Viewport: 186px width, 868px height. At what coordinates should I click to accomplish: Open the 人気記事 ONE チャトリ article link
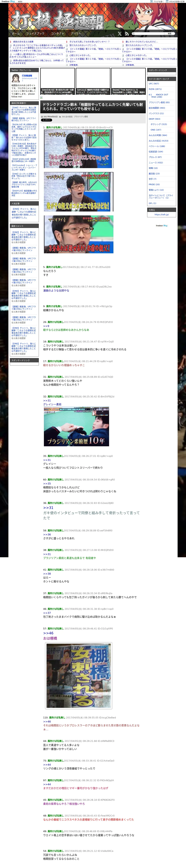click(x=24, y=213)
